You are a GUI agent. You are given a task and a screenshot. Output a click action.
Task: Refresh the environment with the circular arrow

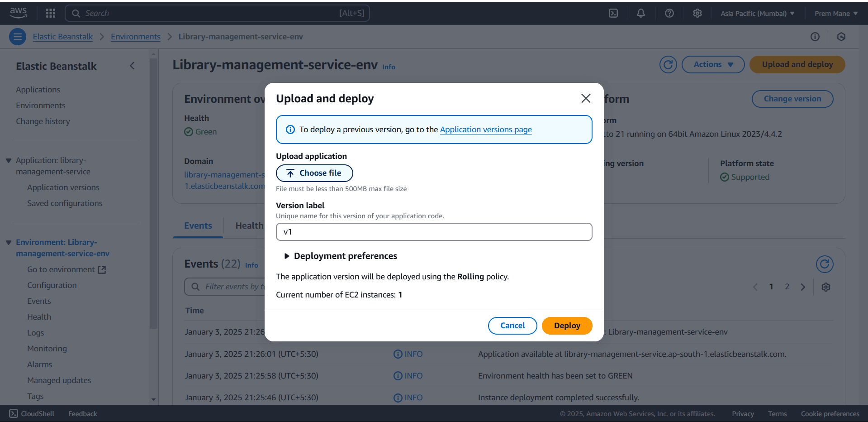pyautogui.click(x=668, y=64)
